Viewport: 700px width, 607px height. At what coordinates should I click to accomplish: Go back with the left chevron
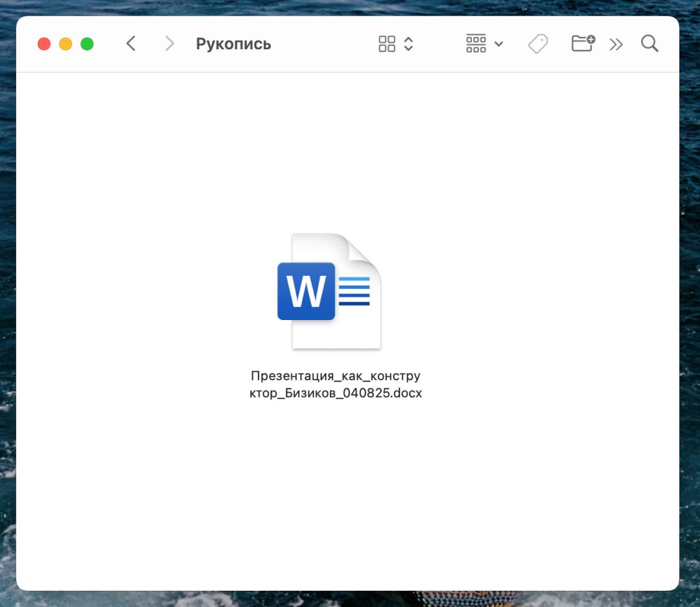[131, 44]
